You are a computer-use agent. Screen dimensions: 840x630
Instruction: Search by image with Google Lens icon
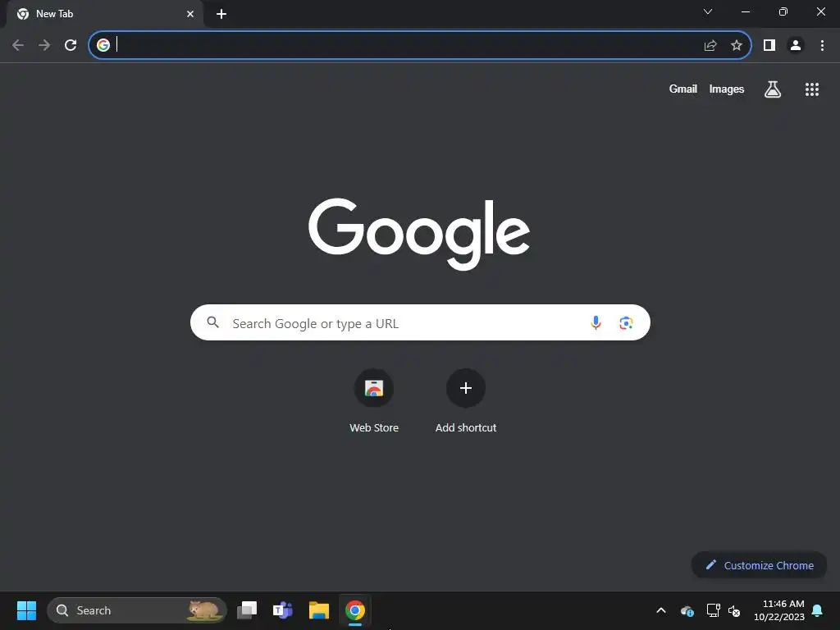(626, 323)
